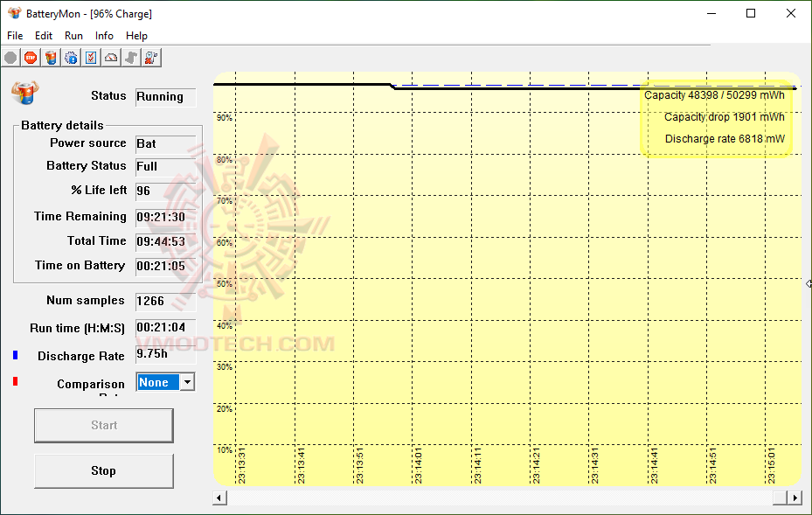Screen dimensions: 812x515
Task: Click the clear log data toolbar icon
Action: 151,58
